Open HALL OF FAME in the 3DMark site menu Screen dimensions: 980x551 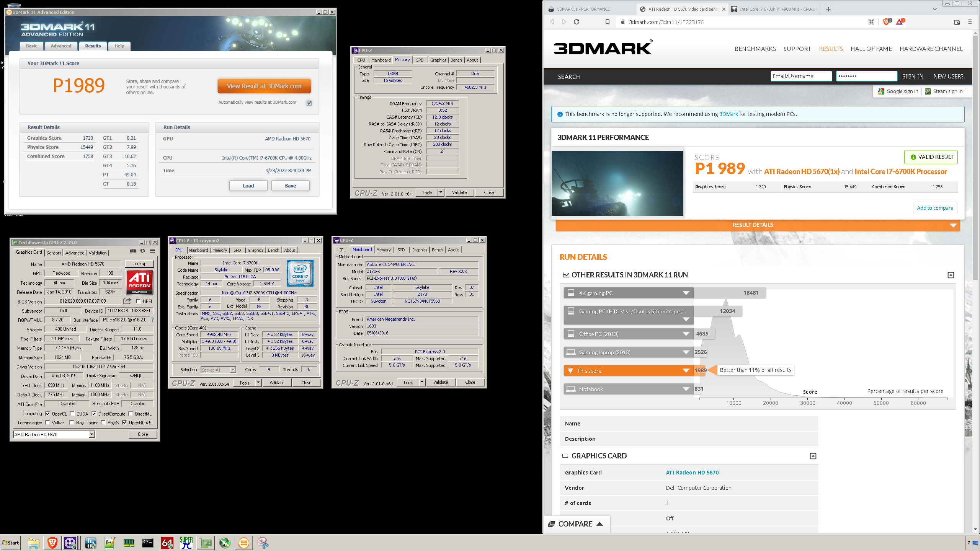871,49
